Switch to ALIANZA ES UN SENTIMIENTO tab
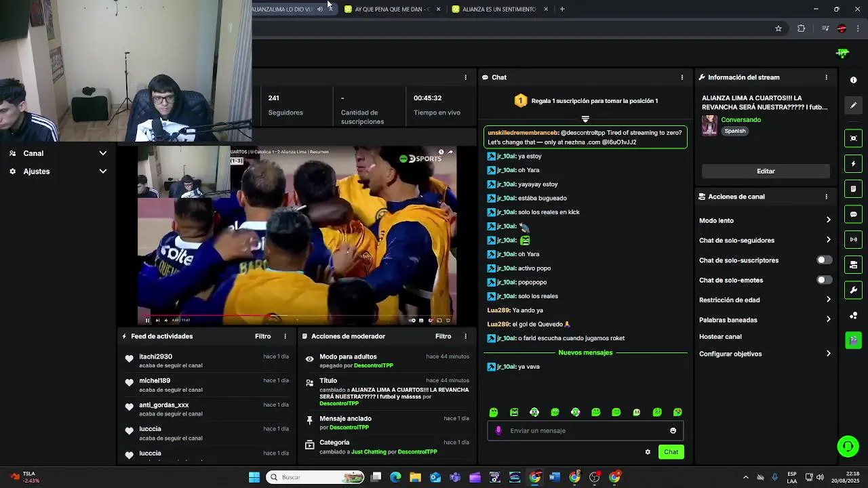Viewport: 868px width, 488px height. [x=498, y=9]
